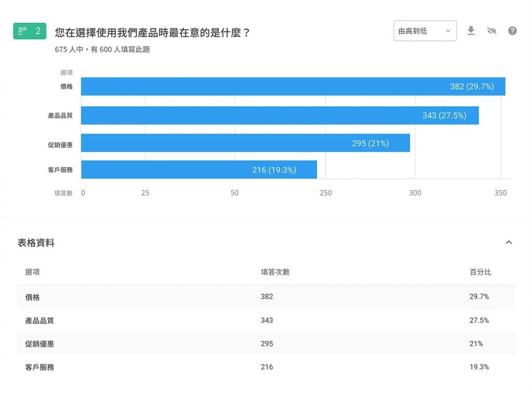This screenshot has width=532, height=395.
Task: Click the 產品品質 bar showing 343 (27.5%)
Action: 280,115
